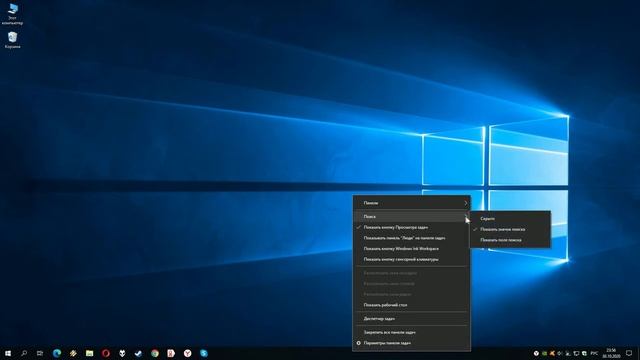Click the Yandex tray icon
640x360 pixels.
[x=536, y=353]
